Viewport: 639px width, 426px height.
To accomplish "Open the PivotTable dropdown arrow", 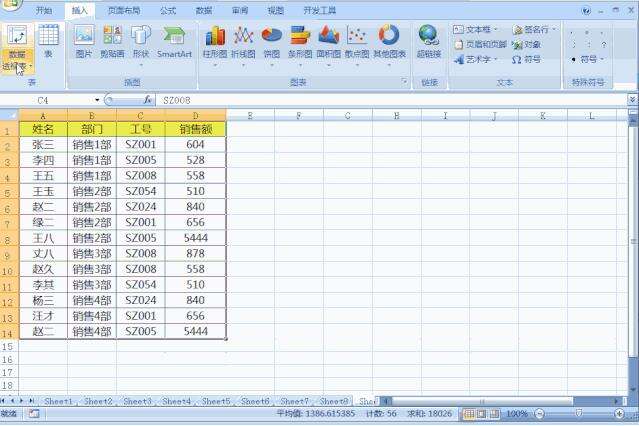I will click(31, 66).
